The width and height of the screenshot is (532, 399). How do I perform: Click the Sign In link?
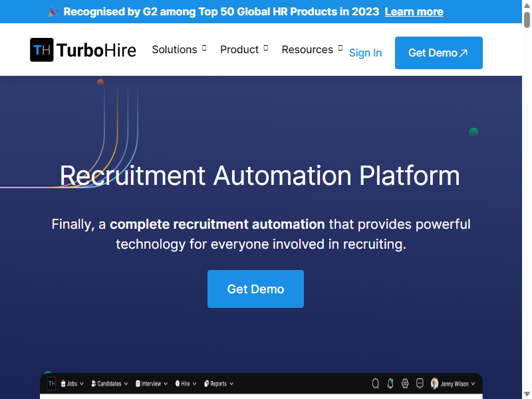click(x=365, y=53)
